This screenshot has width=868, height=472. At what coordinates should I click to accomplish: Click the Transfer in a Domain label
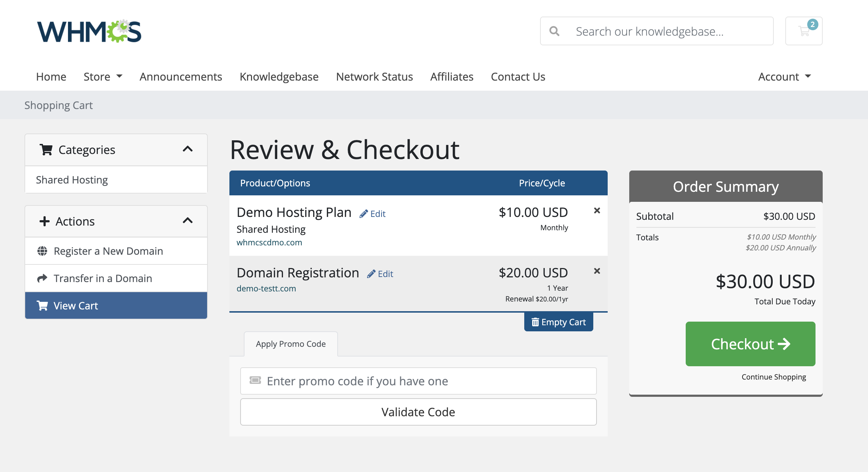[103, 278]
